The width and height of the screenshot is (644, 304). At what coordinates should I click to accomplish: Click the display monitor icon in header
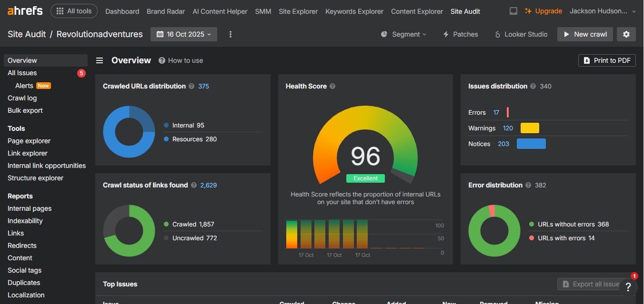tap(513, 11)
